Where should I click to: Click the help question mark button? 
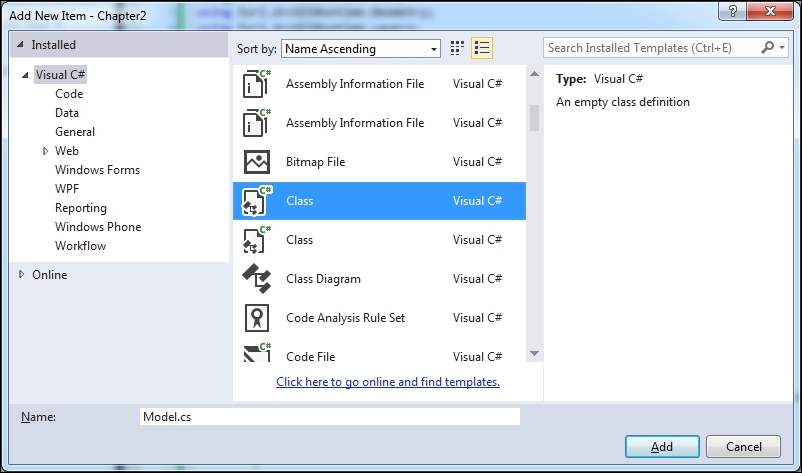point(733,11)
